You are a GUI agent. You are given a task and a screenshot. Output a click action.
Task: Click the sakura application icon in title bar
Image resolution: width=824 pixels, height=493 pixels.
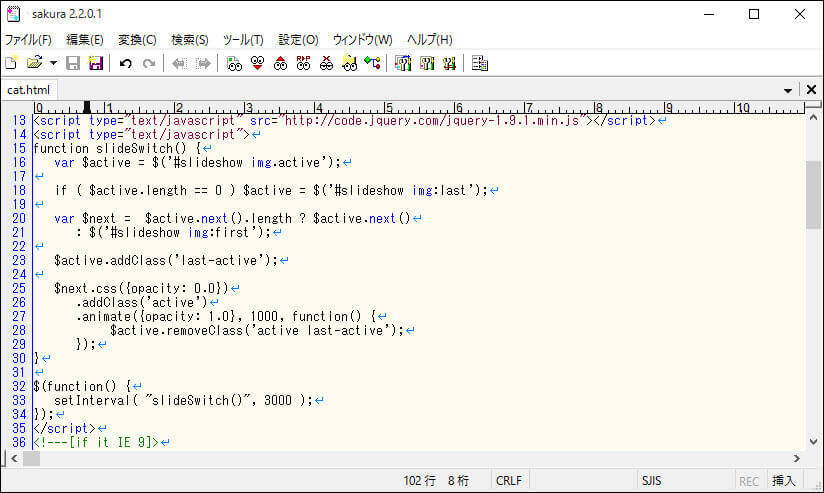[x=14, y=14]
